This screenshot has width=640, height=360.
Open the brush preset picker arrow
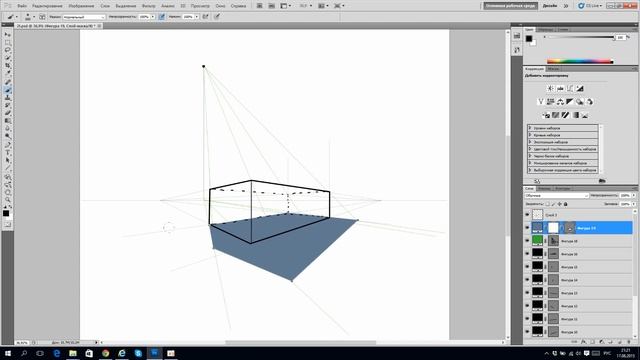click(34, 17)
